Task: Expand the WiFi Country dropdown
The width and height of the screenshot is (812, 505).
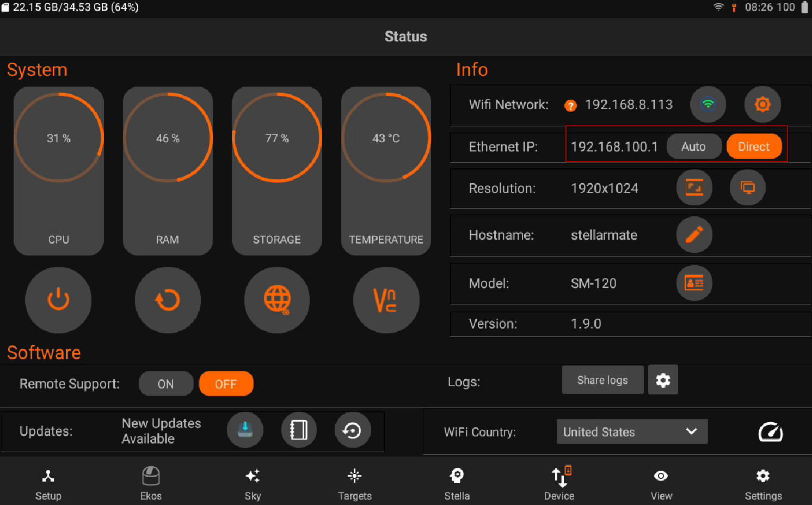Action: pyautogui.click(x=631, y=432)
